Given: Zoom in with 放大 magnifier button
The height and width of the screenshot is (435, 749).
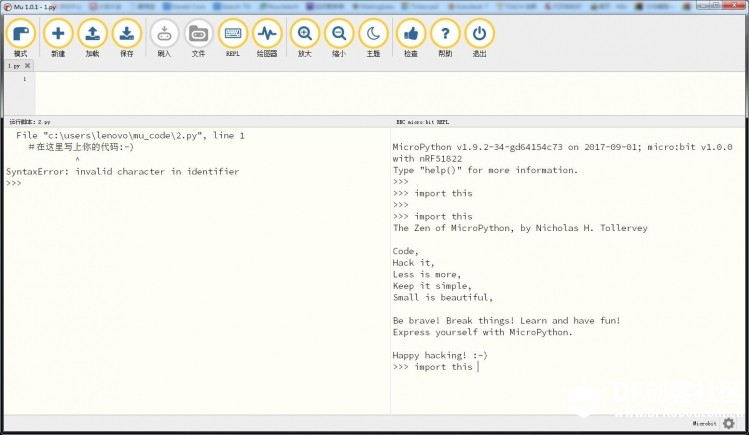Looking at the screenshot, I should click(x=304, y=38).
